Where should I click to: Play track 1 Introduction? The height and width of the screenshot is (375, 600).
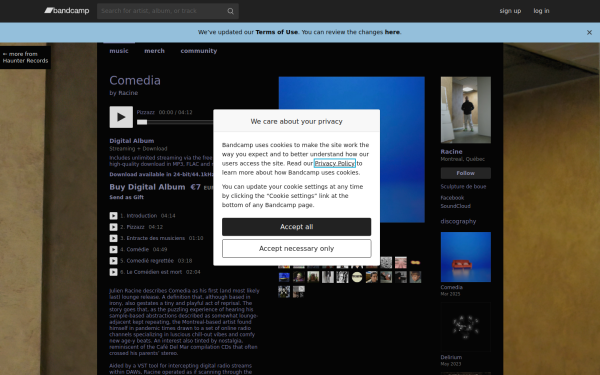click(x=114, y=216)
